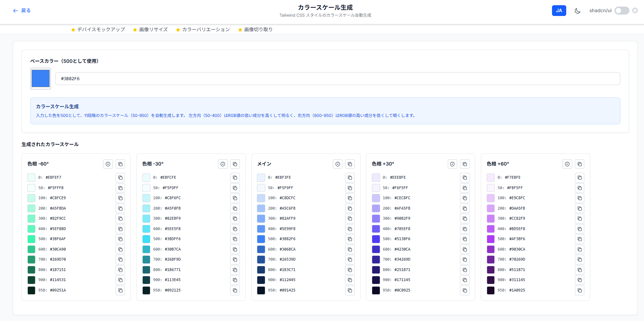Copy color #EBF3FE in メイン scale

[x=350, y=178]
